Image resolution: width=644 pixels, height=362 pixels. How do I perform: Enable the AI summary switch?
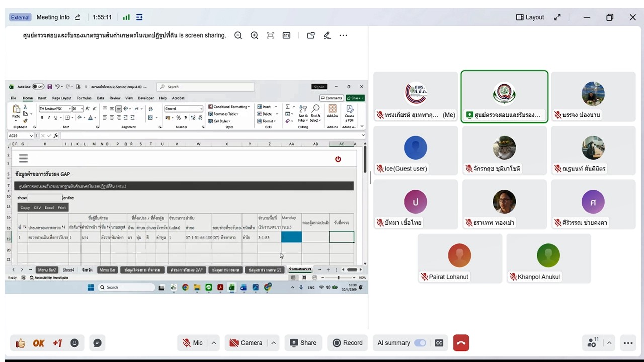click(420, 343)
